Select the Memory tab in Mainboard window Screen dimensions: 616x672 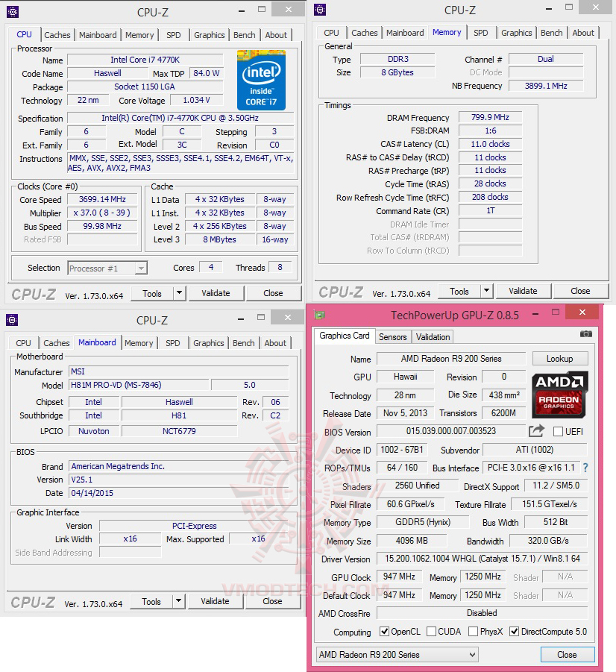point(139,343)
